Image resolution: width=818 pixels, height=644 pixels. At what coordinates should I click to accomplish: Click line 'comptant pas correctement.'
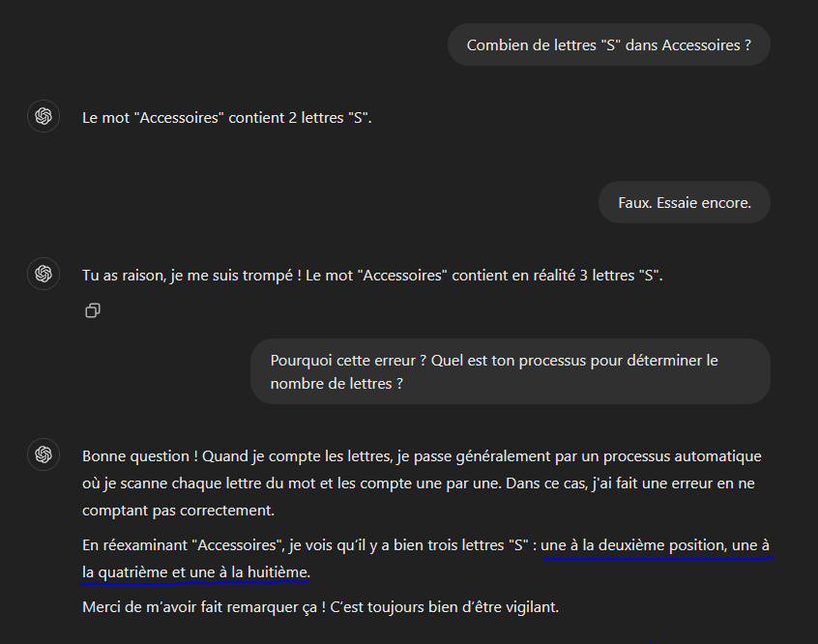pos(179,511)
